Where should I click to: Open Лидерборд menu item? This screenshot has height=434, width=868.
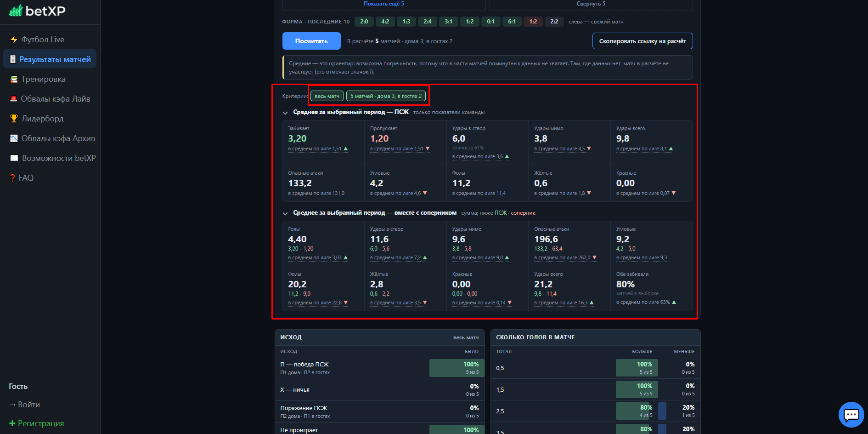[x=42, y=119]
